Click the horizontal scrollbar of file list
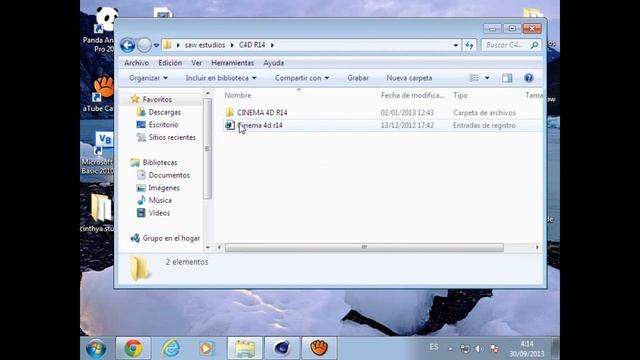640x360 pixels. (x=364, y=247)
